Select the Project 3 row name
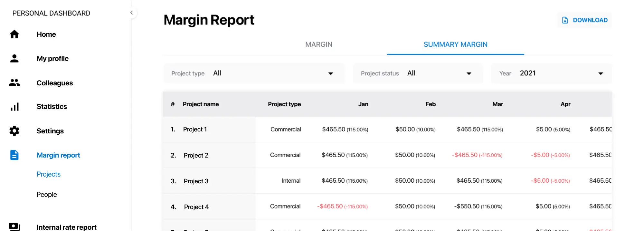 point(196,181)
